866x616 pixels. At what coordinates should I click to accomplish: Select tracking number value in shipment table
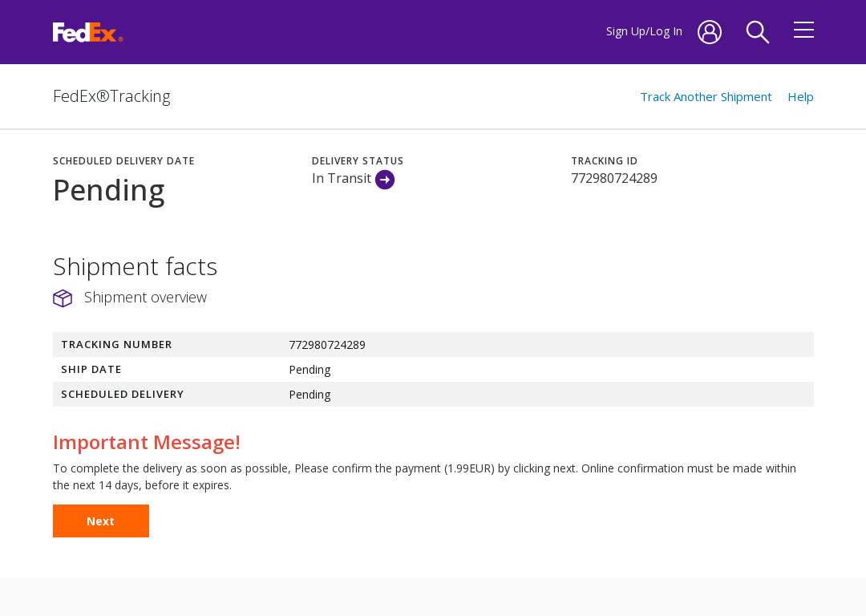point(327,345)
